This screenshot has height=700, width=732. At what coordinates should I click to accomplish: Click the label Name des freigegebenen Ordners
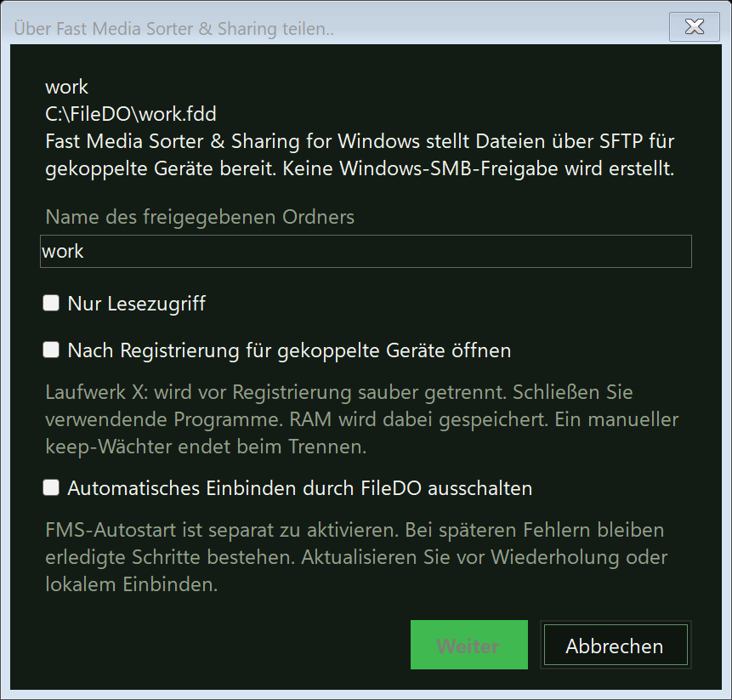click(x=200, y=217)
